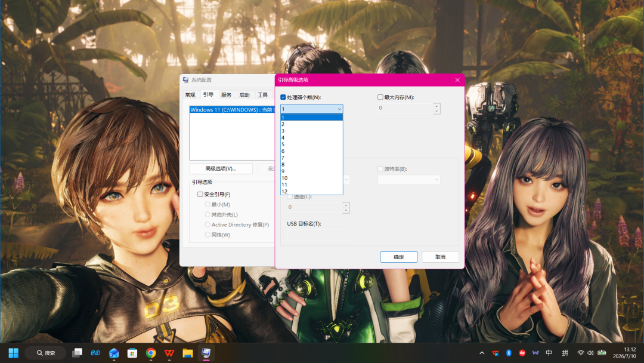Select the 网络(W) radio button
The image size is (644, 363).
(x=208, y=235)
